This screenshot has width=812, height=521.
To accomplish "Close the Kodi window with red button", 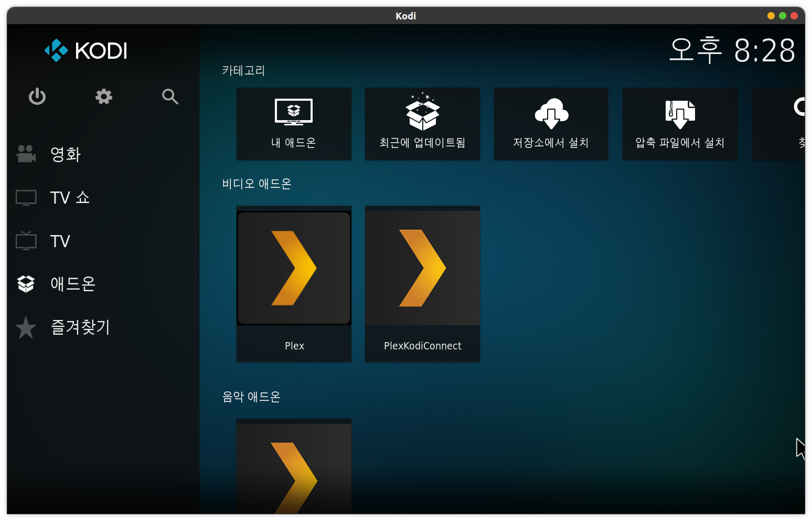I will (794, 16).
